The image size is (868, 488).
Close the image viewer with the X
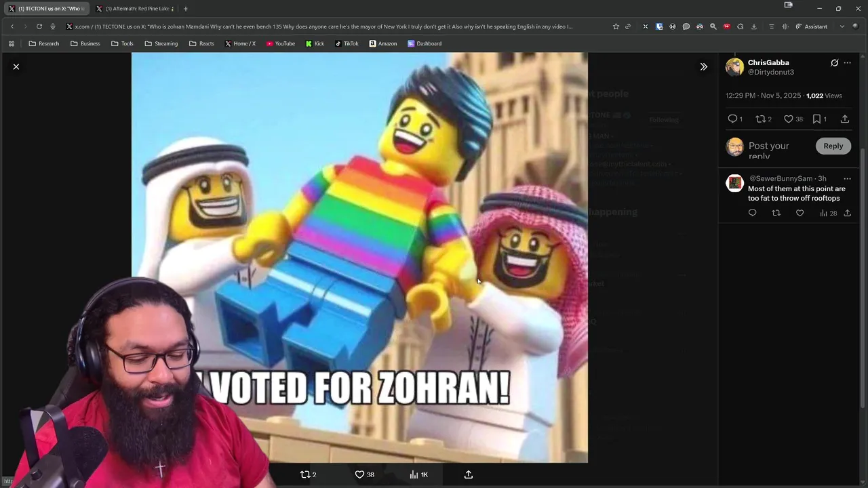16,66
